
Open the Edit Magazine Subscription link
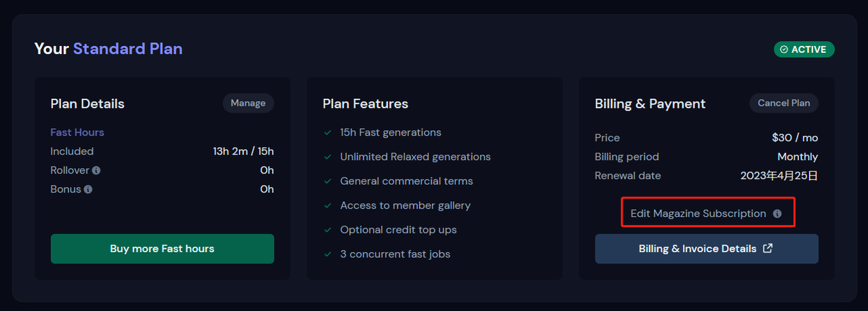click(x=698, y=213)
